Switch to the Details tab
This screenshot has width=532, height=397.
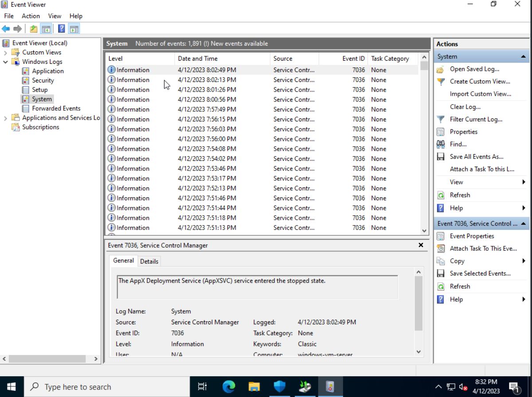[149, 261]
